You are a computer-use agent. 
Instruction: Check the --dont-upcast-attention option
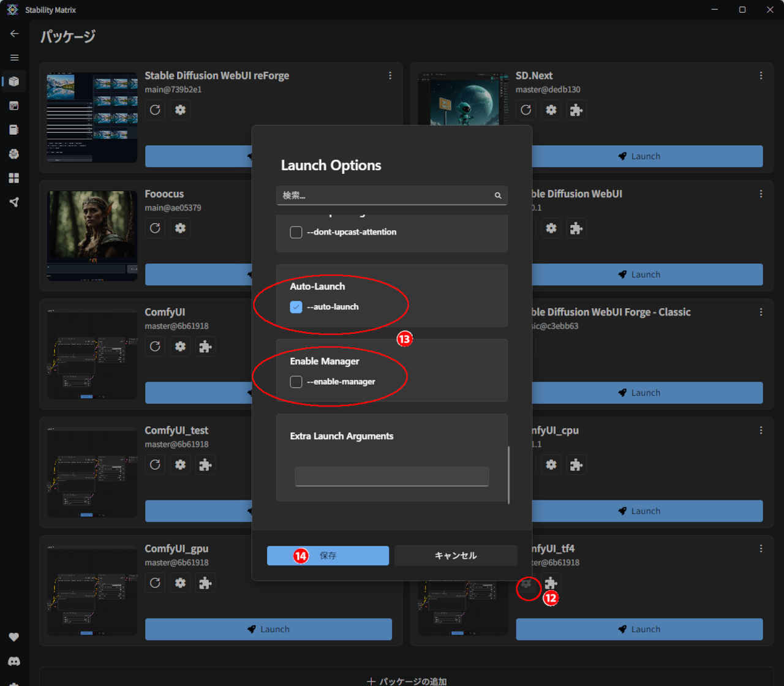coord(296,232)
